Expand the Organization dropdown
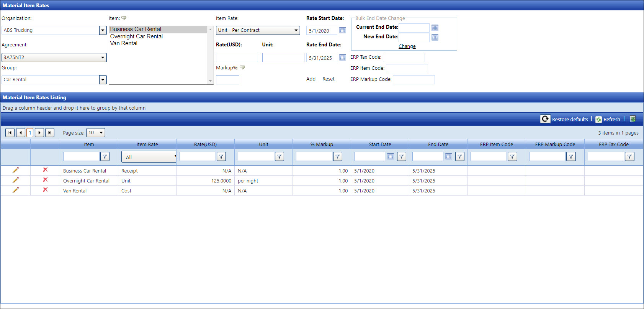 (103, 30)
